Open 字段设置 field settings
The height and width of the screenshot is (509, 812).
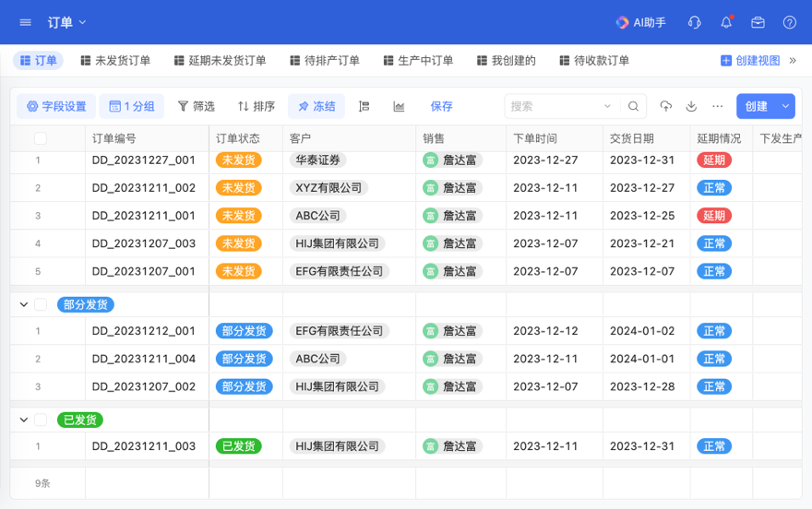(56, 106)
